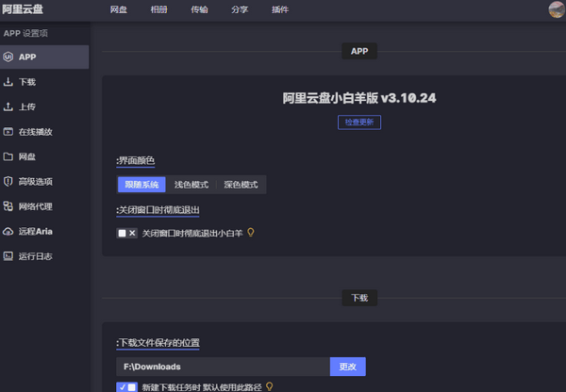566x392 pixels.
Task: Open 传输 tab in top navigation
Action: coord(199,9)
